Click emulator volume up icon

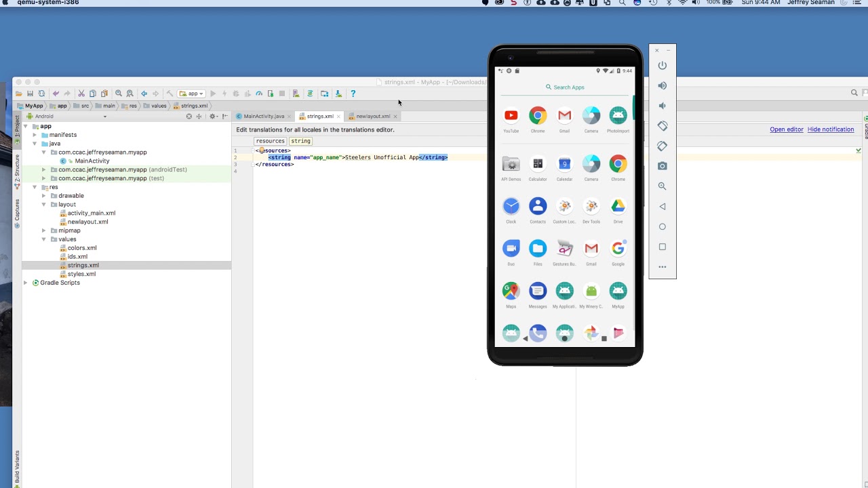click(x=663, y=85)
